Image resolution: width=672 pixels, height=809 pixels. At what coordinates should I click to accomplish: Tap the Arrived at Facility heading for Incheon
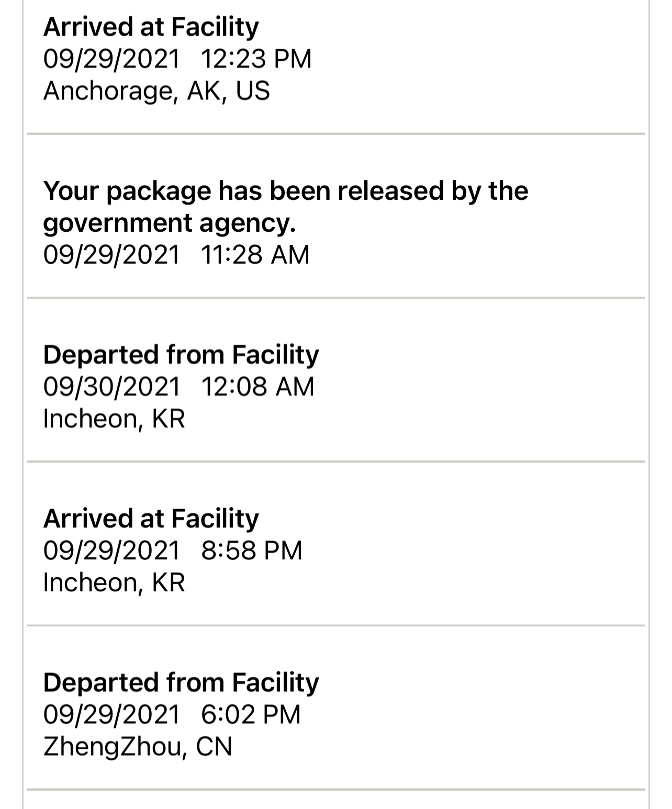pyautogui.click(x=151, y=518)
